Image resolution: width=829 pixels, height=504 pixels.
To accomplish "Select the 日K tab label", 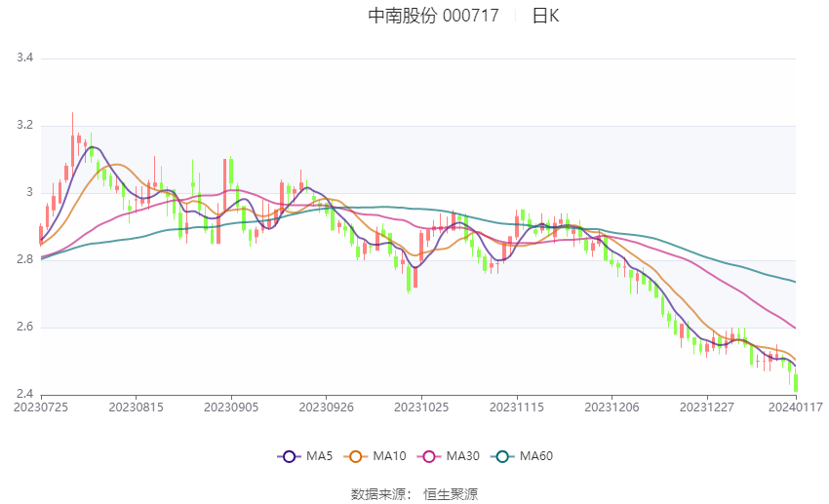I will click(545, 16).
